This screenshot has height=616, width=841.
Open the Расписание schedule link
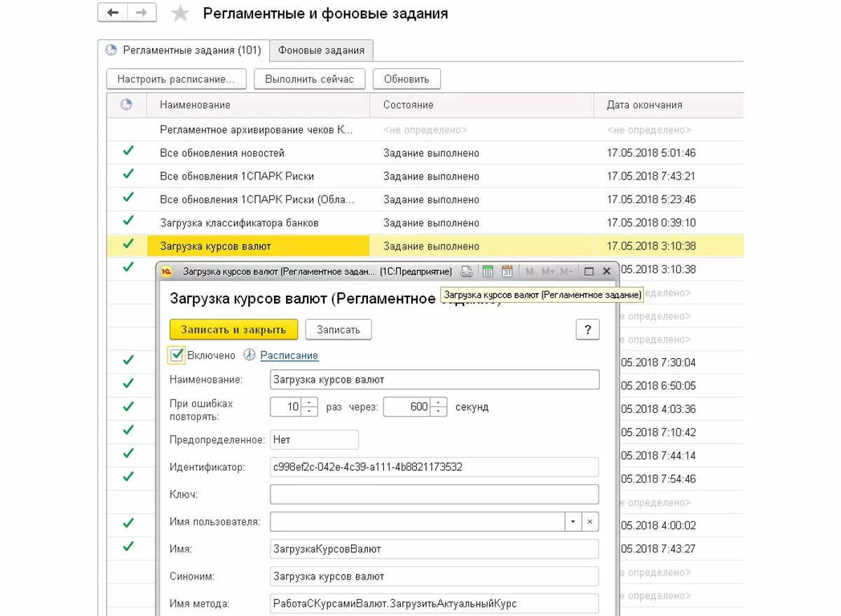pos(289,355)
